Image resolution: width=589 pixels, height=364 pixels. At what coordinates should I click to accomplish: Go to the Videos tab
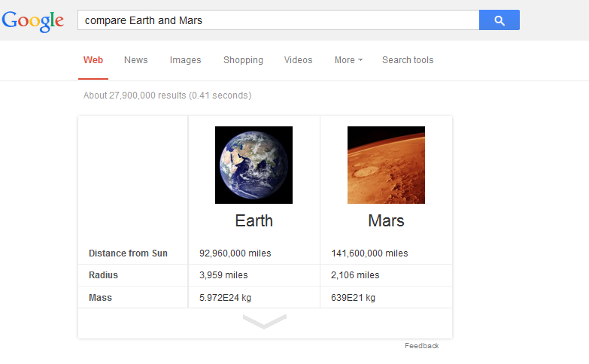(298, 60)
